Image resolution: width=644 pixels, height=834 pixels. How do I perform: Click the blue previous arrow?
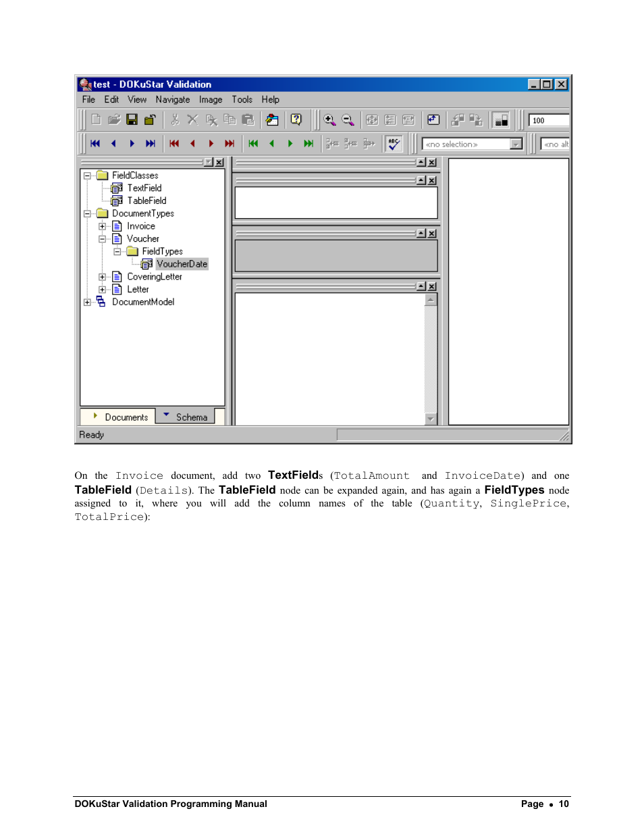tap(113, 143)
